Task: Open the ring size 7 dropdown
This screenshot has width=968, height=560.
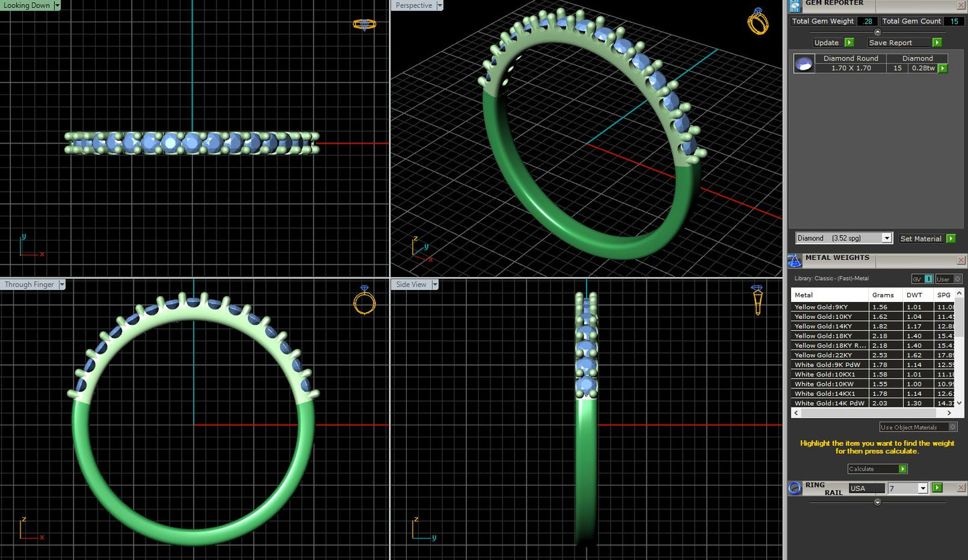Action: coord(922,488)
